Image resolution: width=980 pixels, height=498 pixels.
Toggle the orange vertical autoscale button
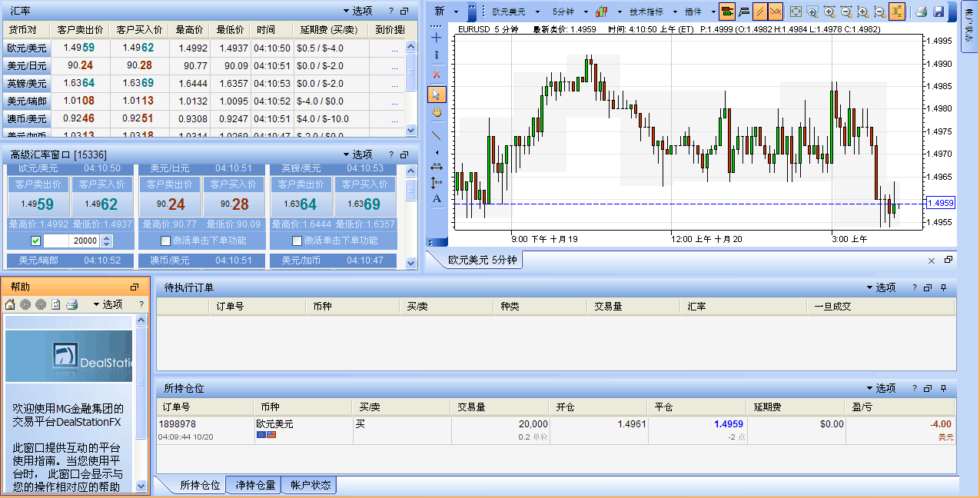click(897, 12)
